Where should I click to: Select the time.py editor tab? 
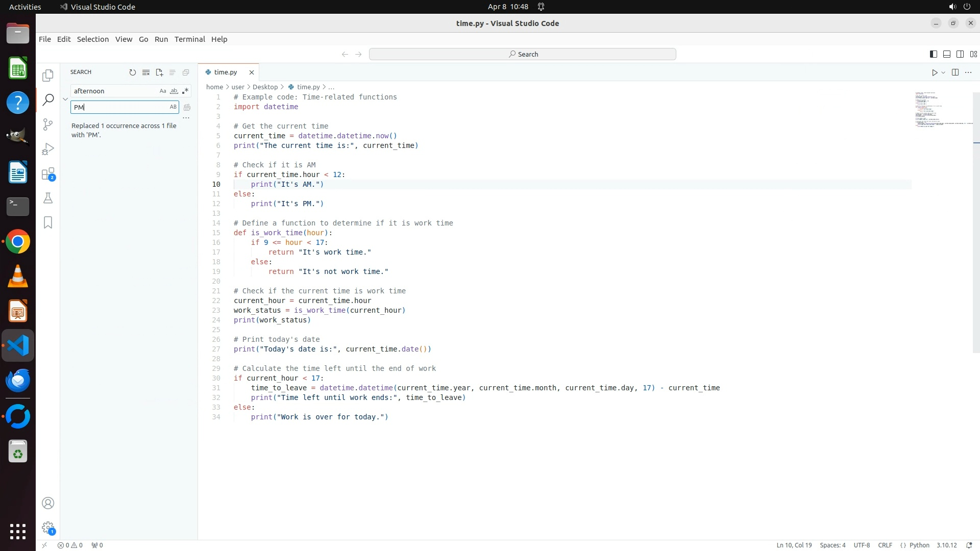(x=226, y=72)
